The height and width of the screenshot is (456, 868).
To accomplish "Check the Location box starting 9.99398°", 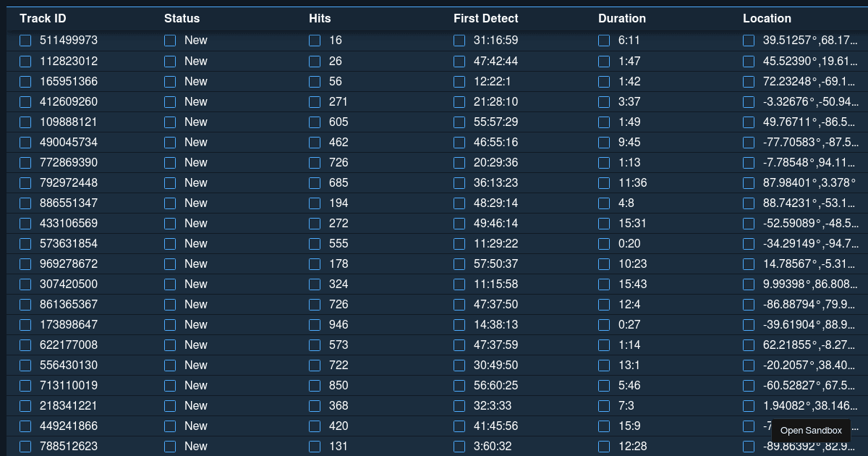I will click(x=749, y=284).
